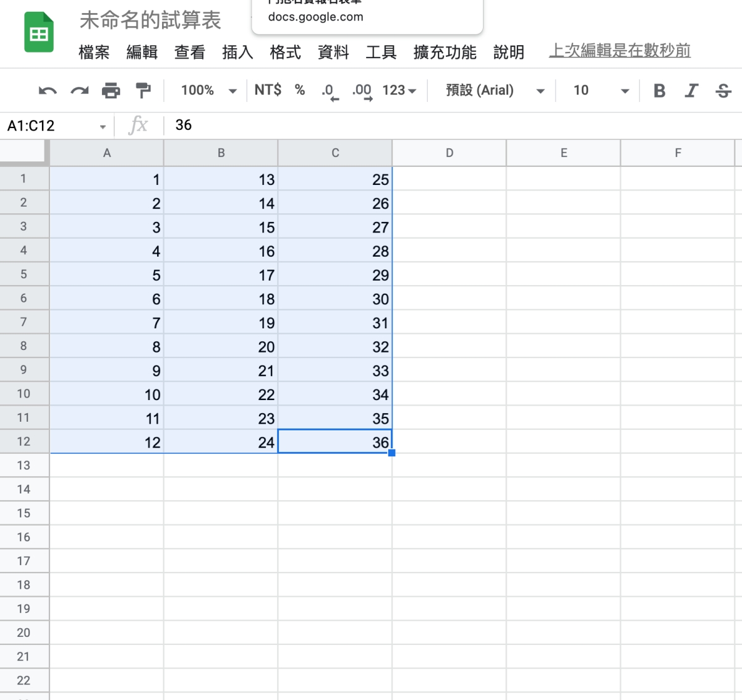Open the 資料 menu
The height and width of the screenshot is (700, 742).
coord(333,52)
